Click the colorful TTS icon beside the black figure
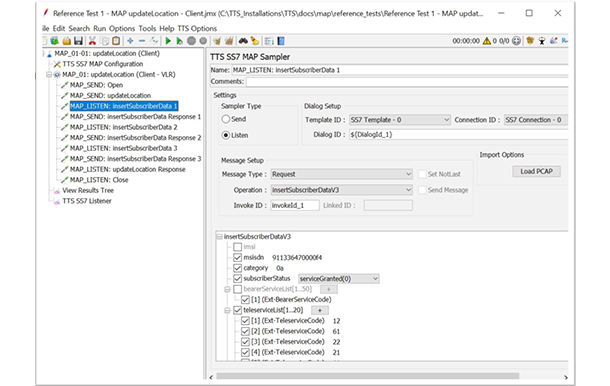 (x=554, y=41)
